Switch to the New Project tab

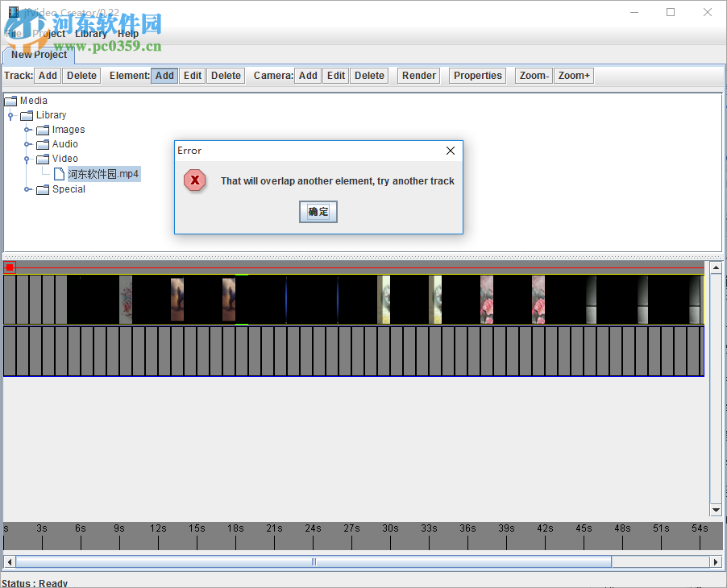(x=39, y=55)
